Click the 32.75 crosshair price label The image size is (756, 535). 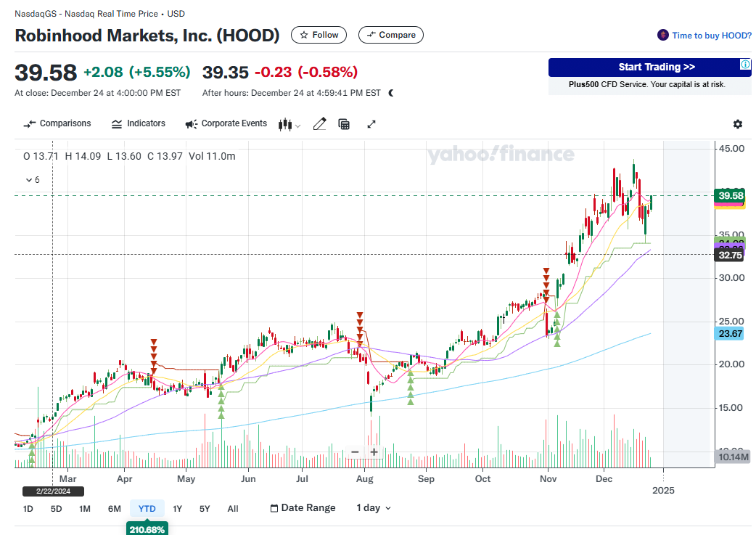pos(729,255)
